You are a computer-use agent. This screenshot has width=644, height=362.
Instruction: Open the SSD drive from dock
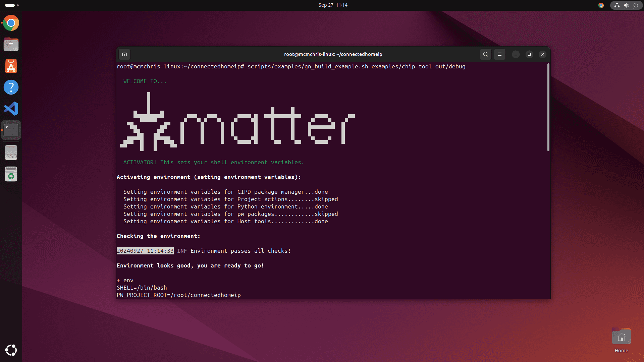(11, 153)
